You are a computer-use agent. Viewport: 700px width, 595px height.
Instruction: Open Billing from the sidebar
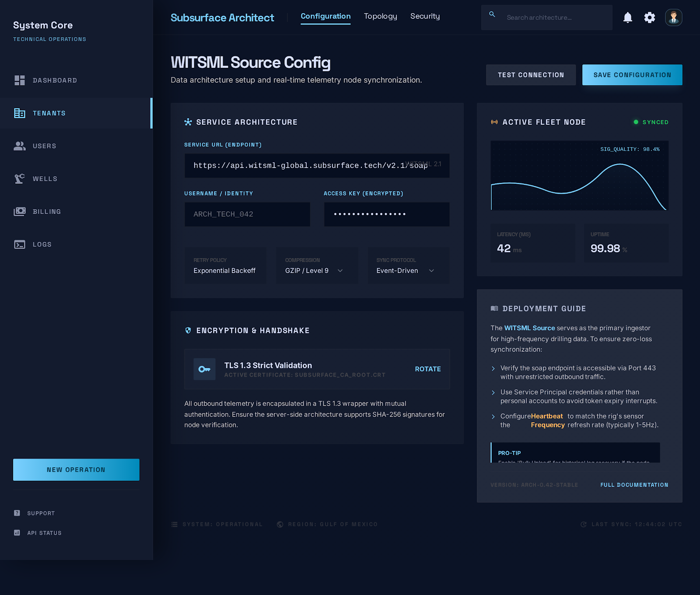20,211
